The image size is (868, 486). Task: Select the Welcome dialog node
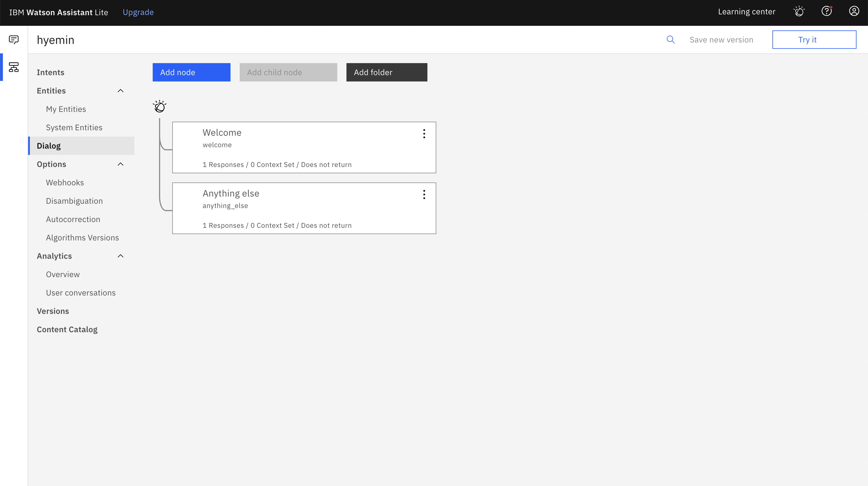[304, 147]
